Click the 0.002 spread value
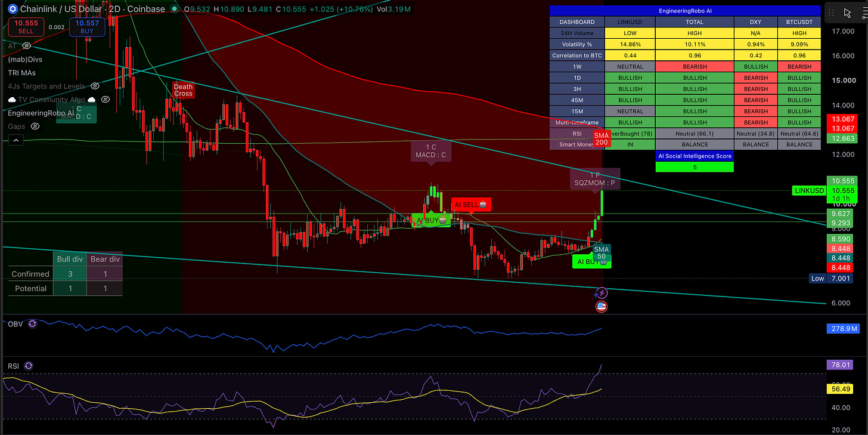This screenshot has width=868, height=435. (x=57, y=27)
